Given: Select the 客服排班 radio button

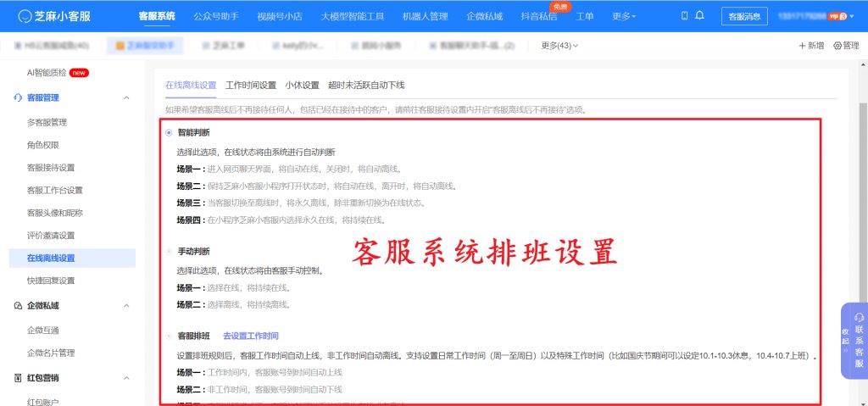Looking at the screenshot, I should coord(169,336).
